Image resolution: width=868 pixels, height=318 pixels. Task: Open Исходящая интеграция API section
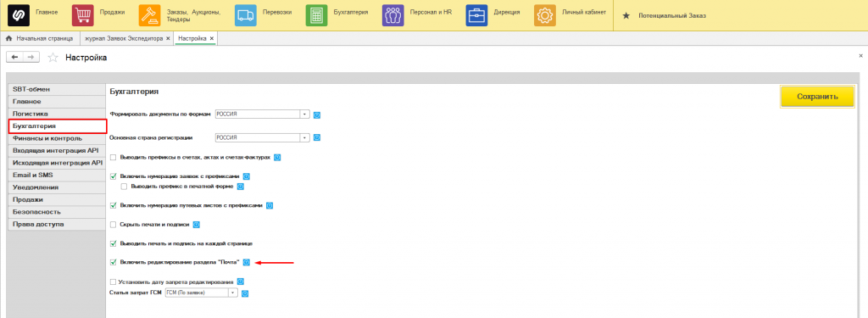click(56, 163)
